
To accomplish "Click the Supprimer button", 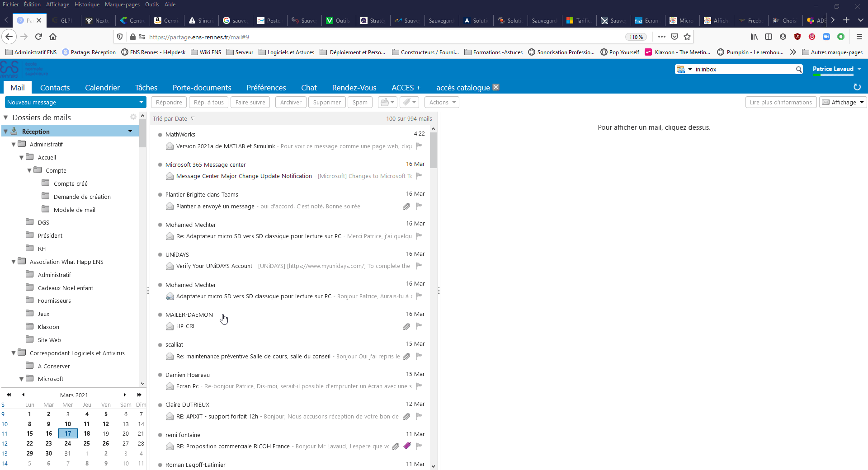I will 326,103.
